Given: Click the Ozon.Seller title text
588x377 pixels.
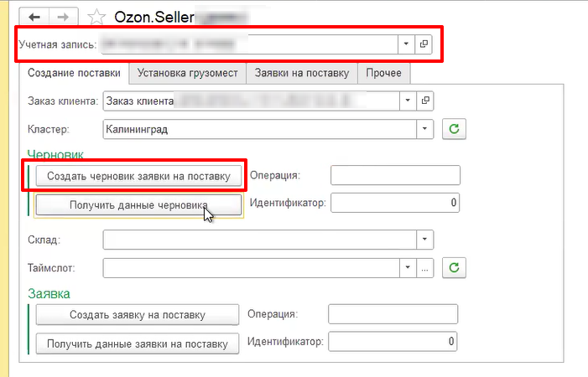Looking at the screenshot, I should (154, 18).
